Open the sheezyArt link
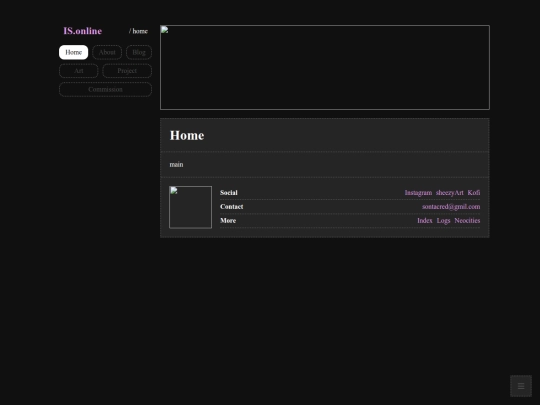 [x=449, y=193]
